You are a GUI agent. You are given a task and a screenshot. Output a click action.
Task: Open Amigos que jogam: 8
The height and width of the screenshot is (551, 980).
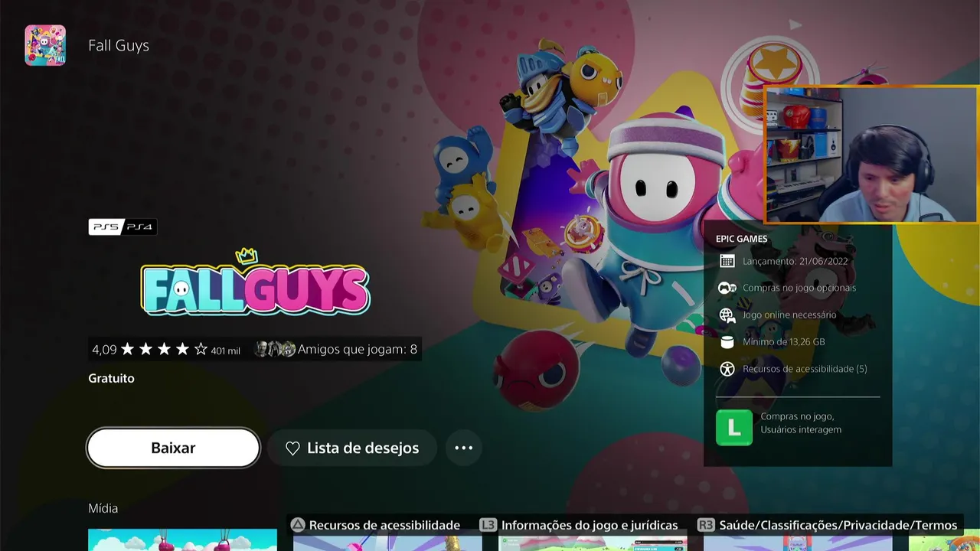click(x=358, y=349)
